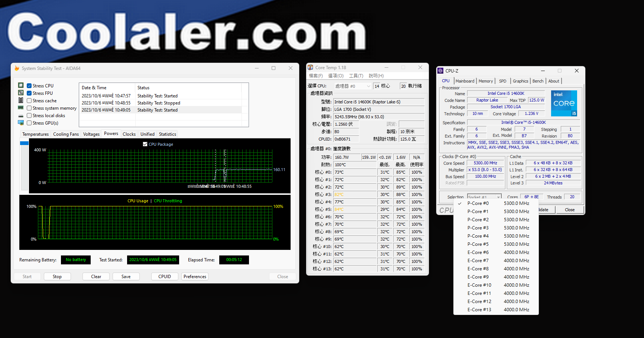Switch to the Clocks tab in AIDA64
Screen dimensions: 644x338
click(129, 134)
